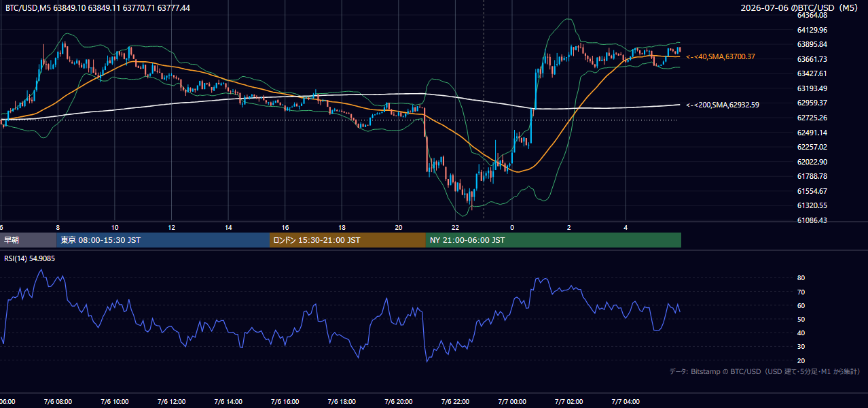Click hour tick 4 under price chart

626,227
